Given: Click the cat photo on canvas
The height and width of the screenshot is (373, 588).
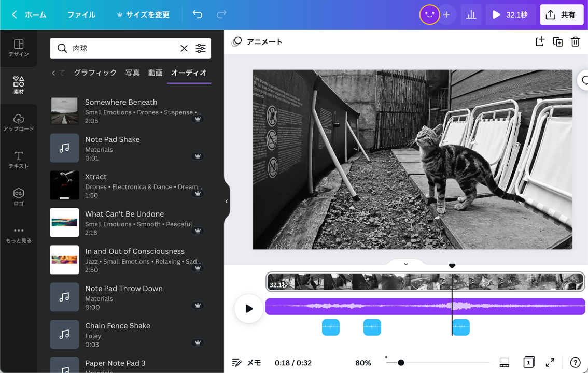Looking at the screenshot, I should coord(413,159).
